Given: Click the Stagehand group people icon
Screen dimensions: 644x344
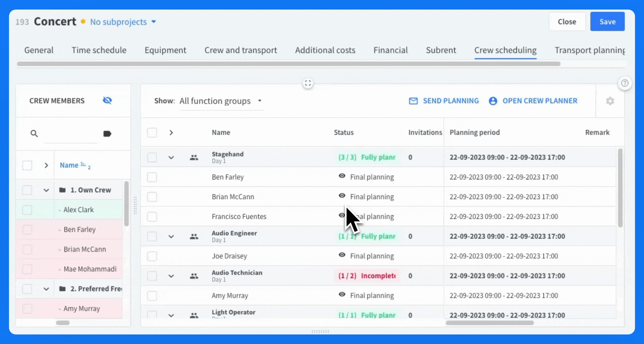Looking at the screenshot, I should (x=194, y=157).
